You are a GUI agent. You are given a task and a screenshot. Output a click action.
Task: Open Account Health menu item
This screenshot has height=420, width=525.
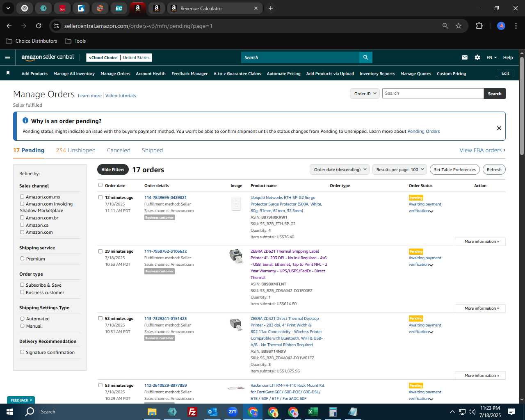(x=151, y=74)
